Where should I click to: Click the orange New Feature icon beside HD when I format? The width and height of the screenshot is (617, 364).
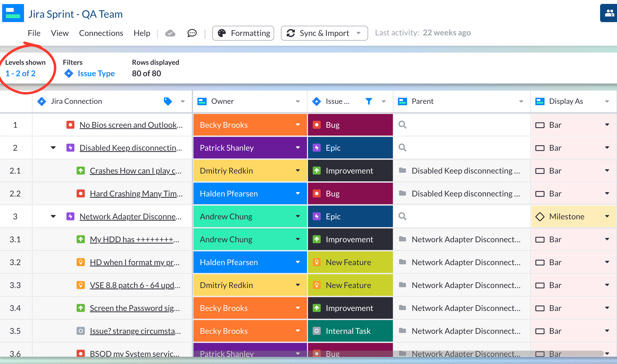81,262
